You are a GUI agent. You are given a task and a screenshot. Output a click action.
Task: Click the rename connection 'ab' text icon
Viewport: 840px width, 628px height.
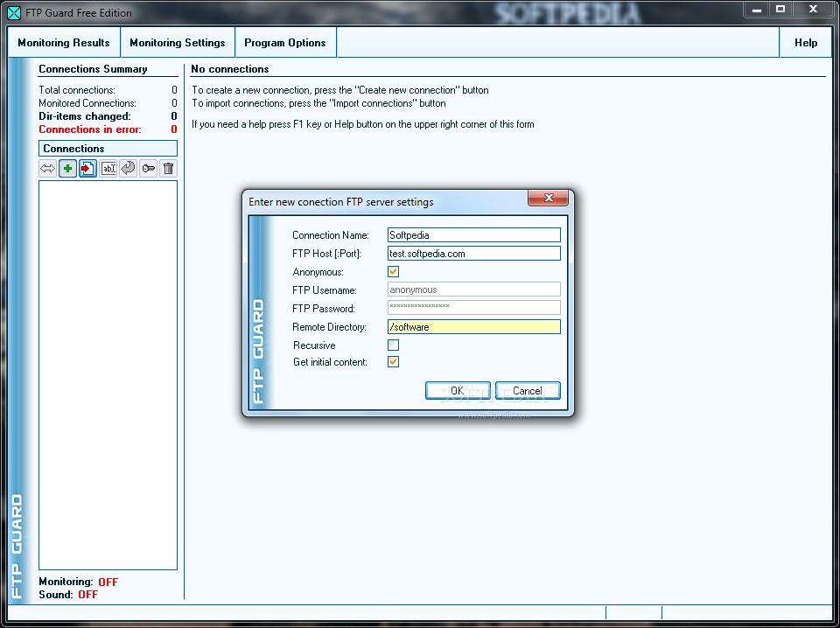[108, 169]
